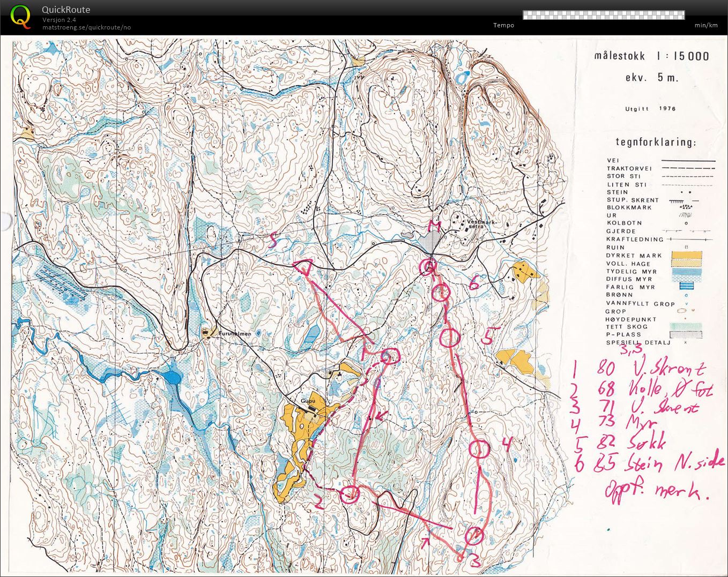Click the TYDELIG MYR blue swatch
Image resolution: width=728 pixels, height=577 pixels.
pyautogui.click(x=687, y=271)
